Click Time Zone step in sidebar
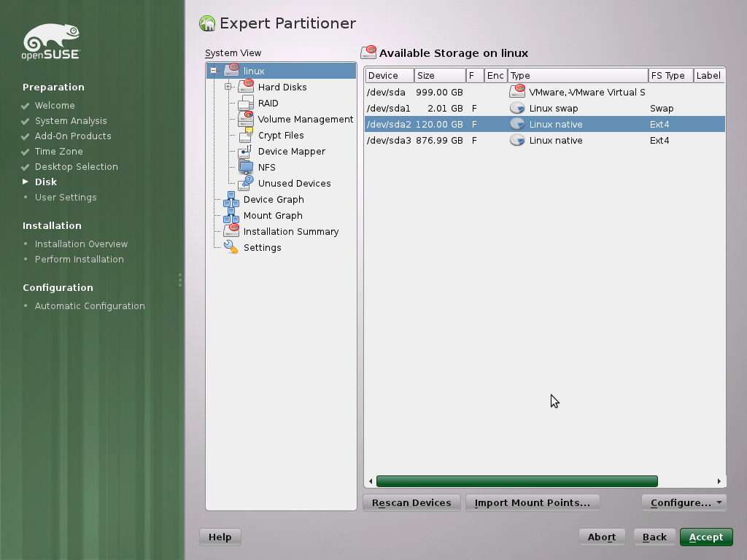This screenshot has height=560, width=747. 58,152
